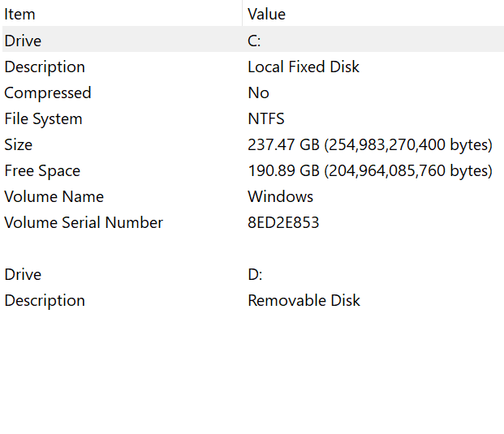
Task: Click the Value column header
Action: pos(267,14)
